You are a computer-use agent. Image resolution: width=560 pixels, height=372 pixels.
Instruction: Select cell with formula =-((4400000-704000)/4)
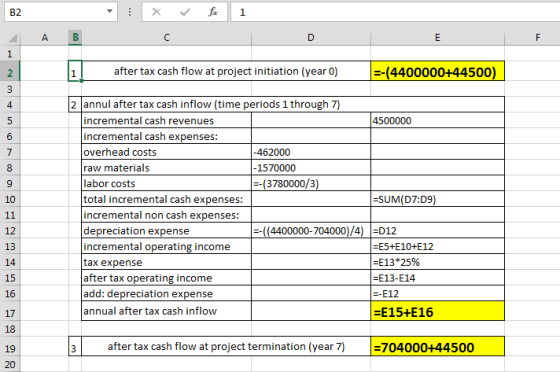[311, 231]
